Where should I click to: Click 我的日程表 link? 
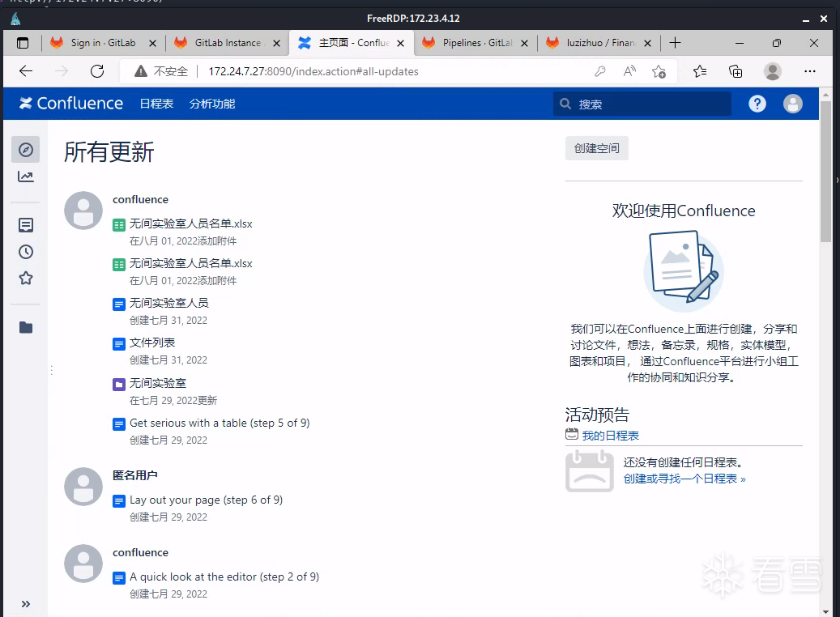click(611, 436)
